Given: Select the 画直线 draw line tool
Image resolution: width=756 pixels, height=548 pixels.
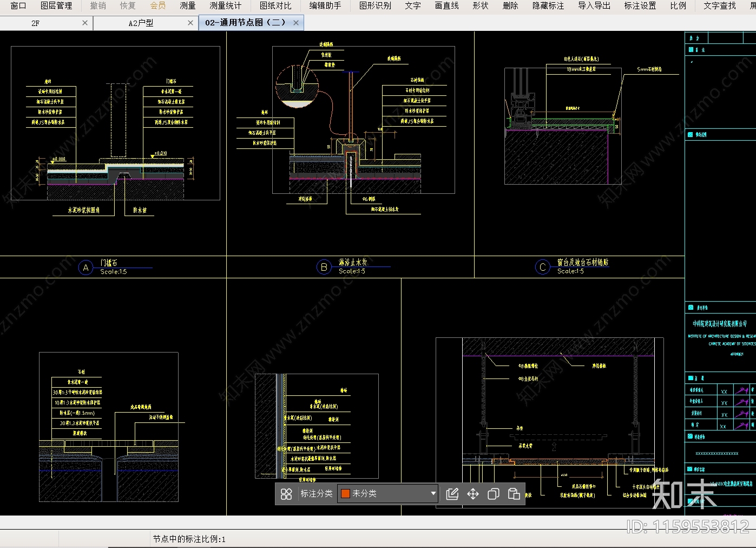Looking at the screenshot, I should [x=447, y=5].
